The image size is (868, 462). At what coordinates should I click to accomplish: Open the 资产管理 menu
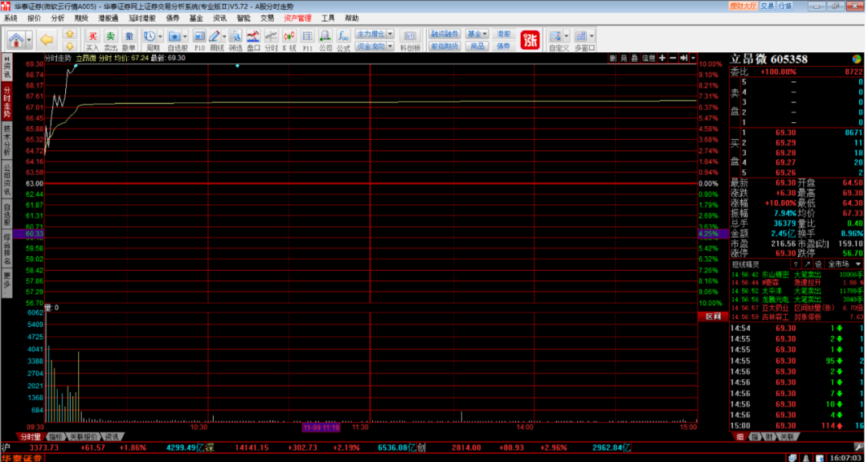tap(298, 18)
